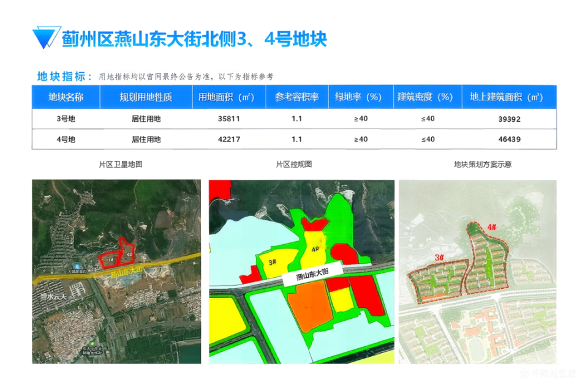Click the 4# label on planning scheme
The width and height of the screenshot is (588, 391).
pos(492,227)
